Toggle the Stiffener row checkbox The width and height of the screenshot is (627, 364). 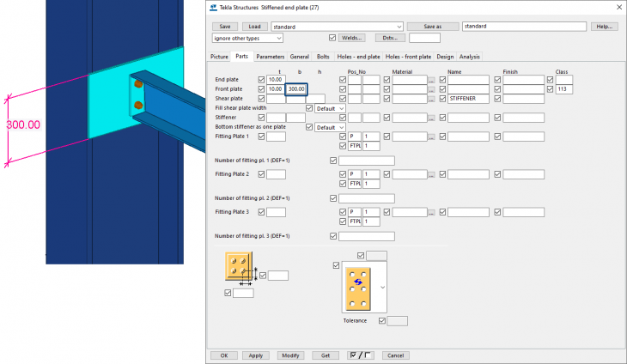point(261,118)
